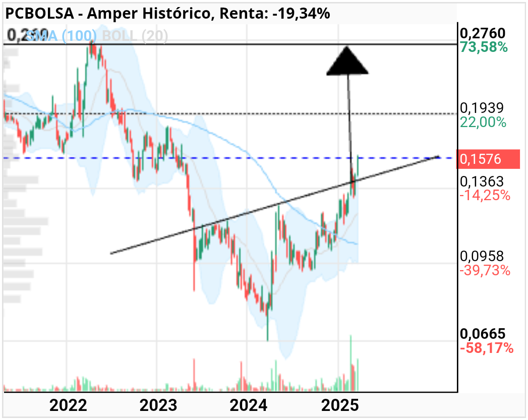The image size is (528, 420).
Task: Select the 0,0958 price level label
Action: coord(482,257)
